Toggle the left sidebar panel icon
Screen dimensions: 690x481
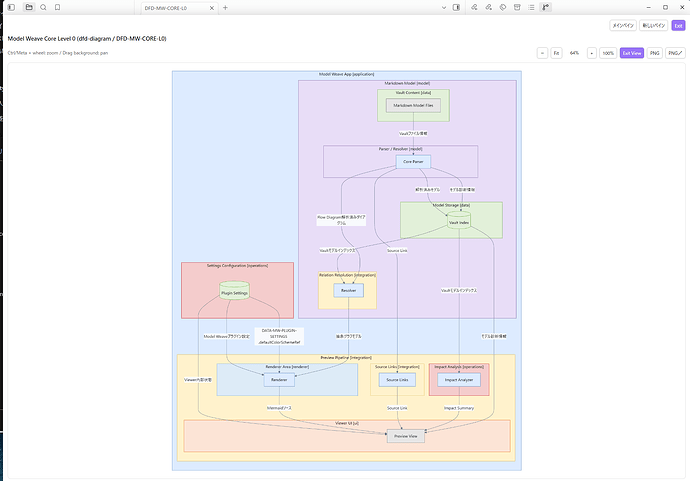11,7
